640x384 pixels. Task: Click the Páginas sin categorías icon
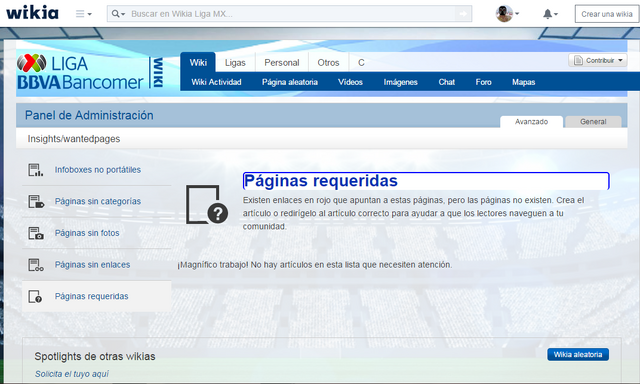coord(36,201)
